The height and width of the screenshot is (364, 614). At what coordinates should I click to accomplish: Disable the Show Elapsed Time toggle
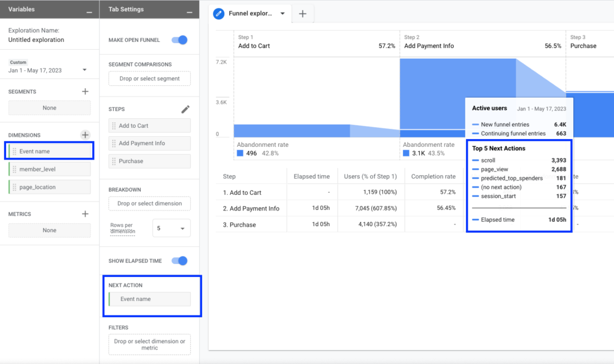pyautogui.click(x=179, y=261)
